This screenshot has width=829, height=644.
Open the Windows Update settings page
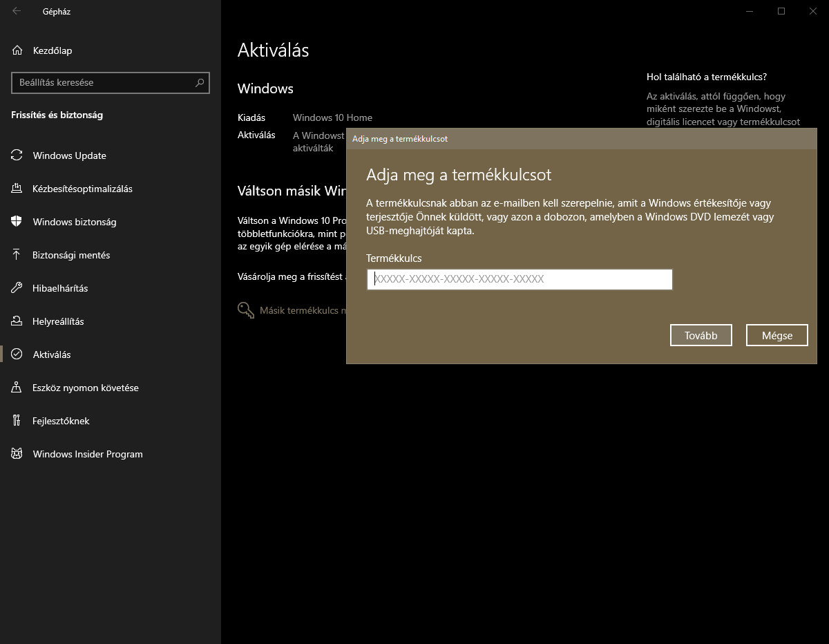pos(111,155)
